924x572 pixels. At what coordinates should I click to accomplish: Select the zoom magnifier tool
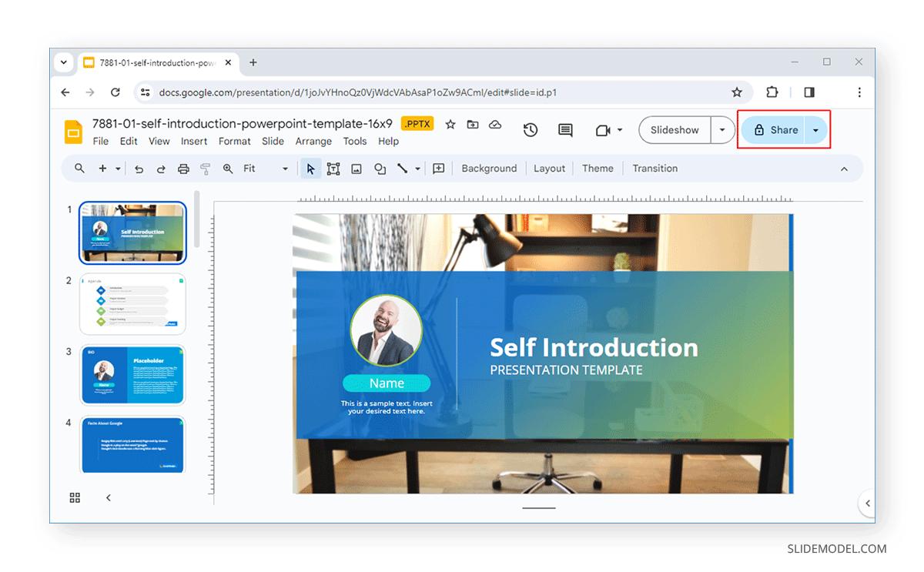click(228, 169)
